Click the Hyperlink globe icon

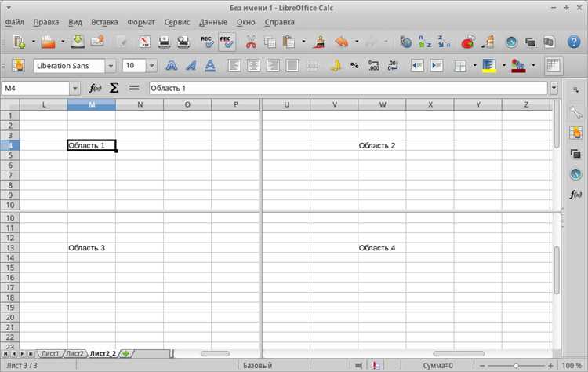pyautogui.click(x=406, y=42)
